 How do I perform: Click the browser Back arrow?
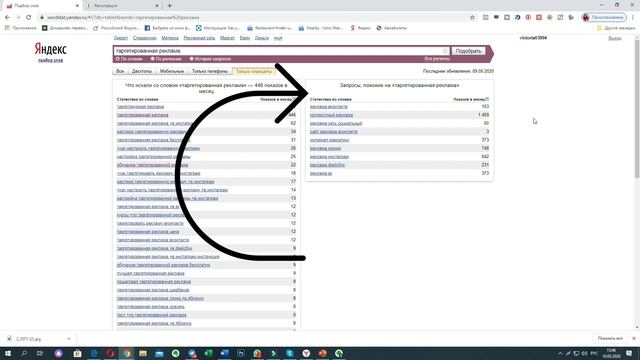[7, 18]
